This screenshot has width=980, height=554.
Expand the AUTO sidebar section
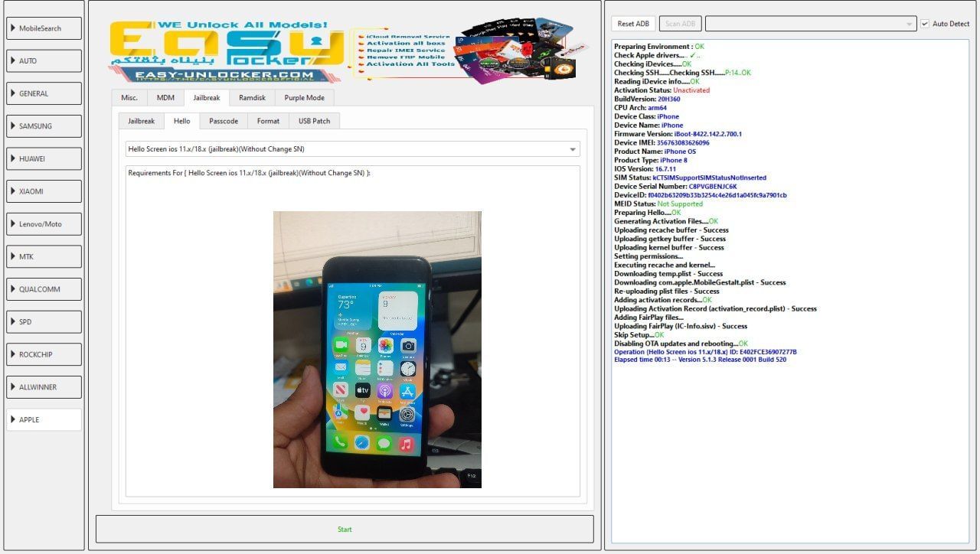tap(44, 61)
